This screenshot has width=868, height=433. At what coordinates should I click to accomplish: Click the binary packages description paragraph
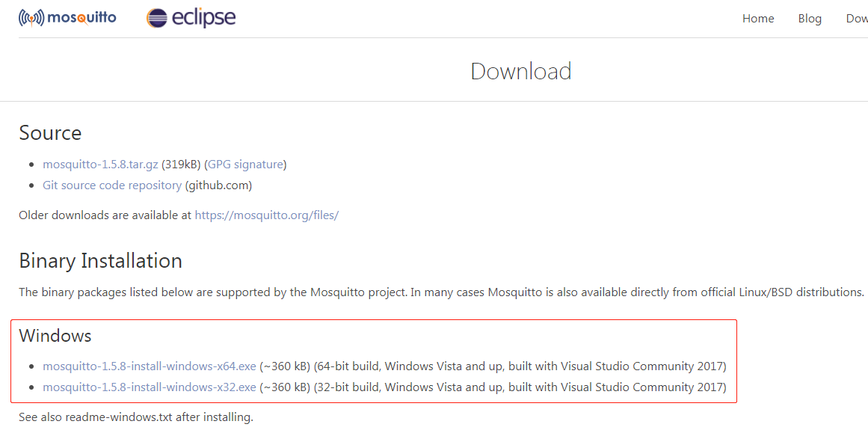click(x=441, y=292)
